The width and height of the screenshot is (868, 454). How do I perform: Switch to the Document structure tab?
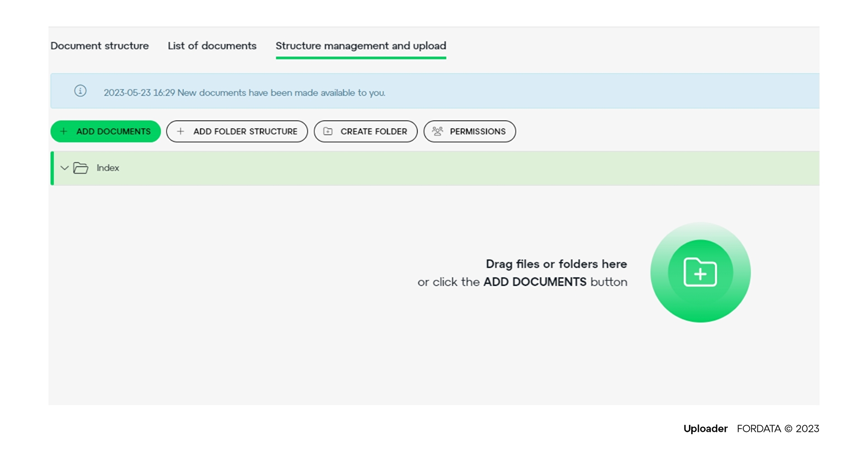coord(99,46)
